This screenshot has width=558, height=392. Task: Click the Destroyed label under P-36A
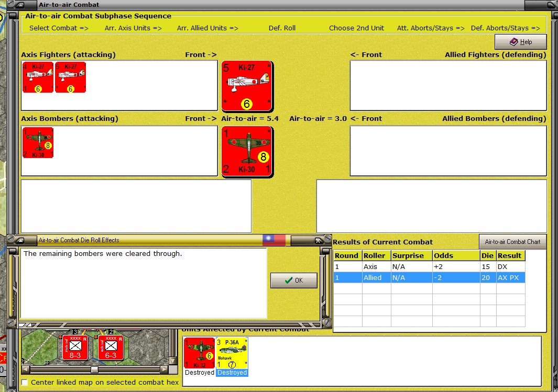point(232,373)
